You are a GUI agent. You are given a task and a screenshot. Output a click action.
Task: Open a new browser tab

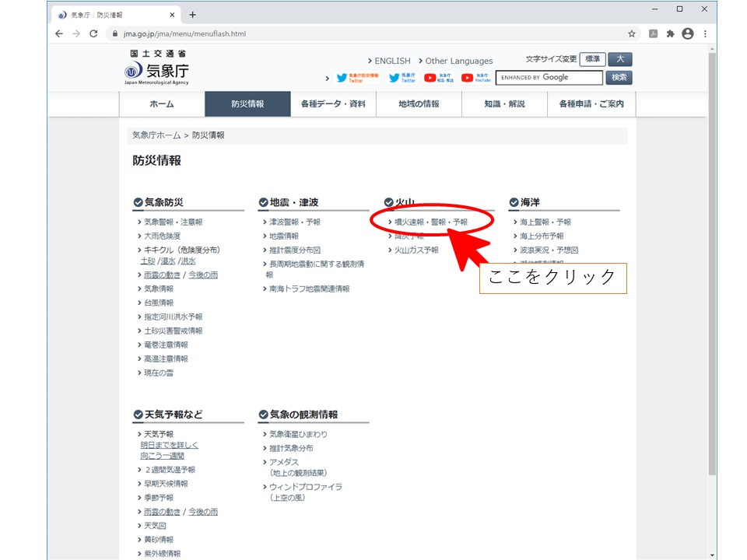pyautogui.click(x=193, y=15)
